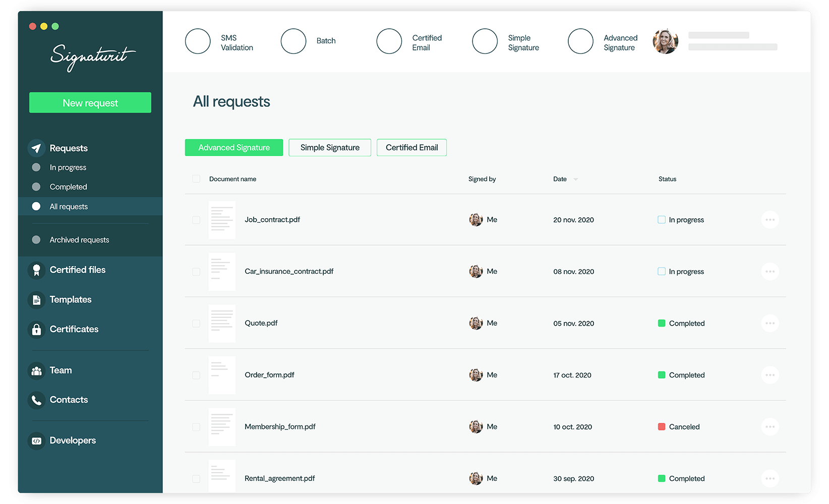Sort by Date using the arrow

coord(576,179)
